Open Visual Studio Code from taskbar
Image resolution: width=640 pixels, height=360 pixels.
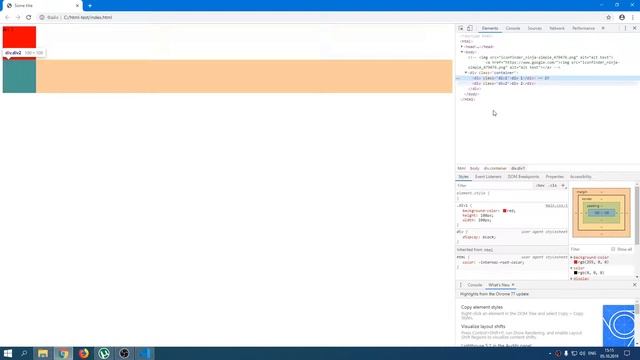145,353
